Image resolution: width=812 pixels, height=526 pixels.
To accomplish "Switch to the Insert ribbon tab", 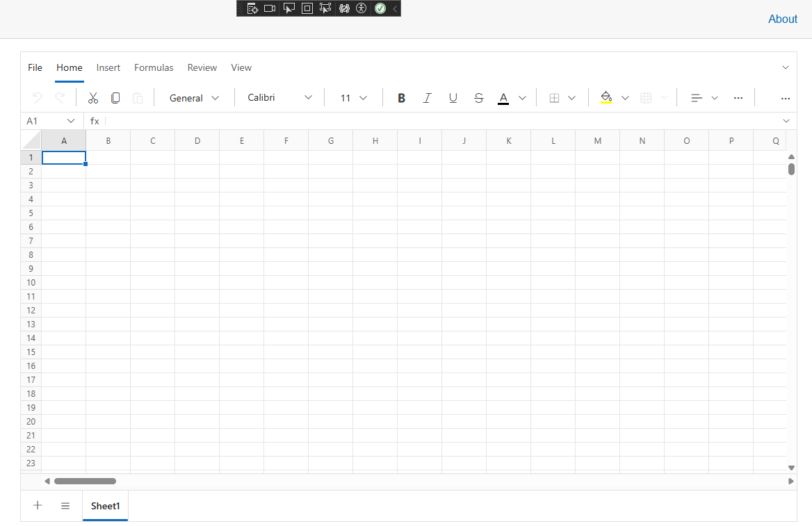I will point(108,68).
